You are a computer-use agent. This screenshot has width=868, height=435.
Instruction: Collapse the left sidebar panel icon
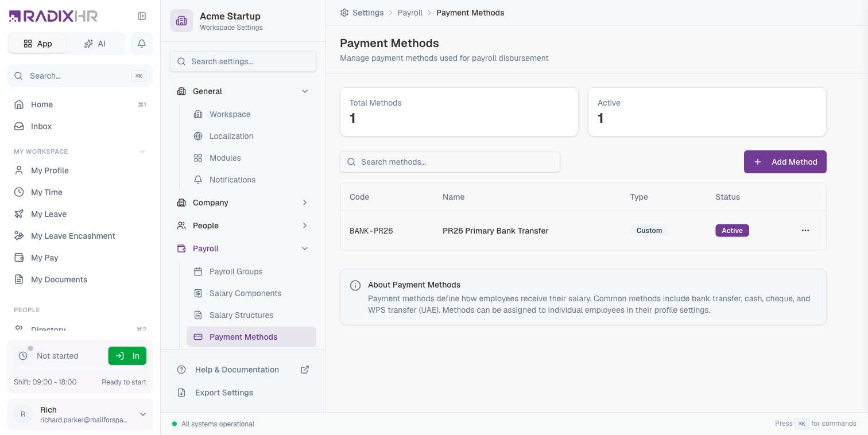pyautogui.click(x=142, y=16)
